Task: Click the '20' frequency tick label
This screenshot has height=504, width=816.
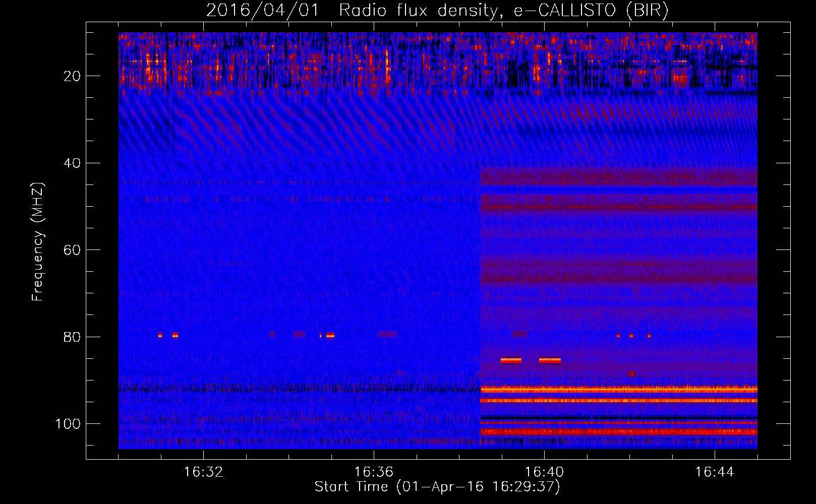Action: 73,76
